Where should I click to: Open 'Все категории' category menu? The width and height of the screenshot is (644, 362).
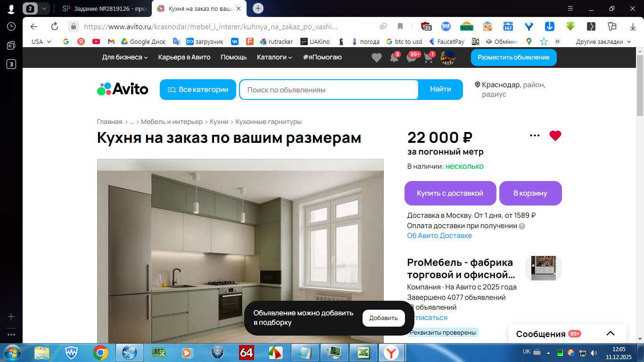pos(198,90)
